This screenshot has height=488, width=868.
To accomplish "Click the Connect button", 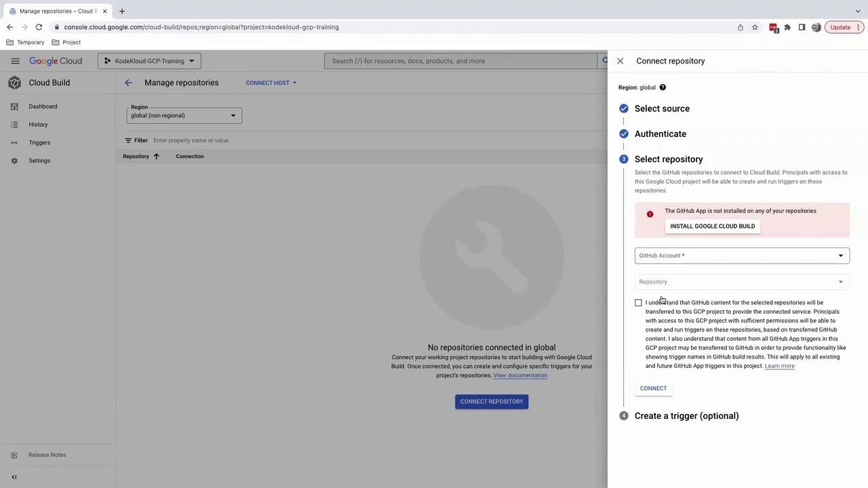I will [x=654, y=388].
